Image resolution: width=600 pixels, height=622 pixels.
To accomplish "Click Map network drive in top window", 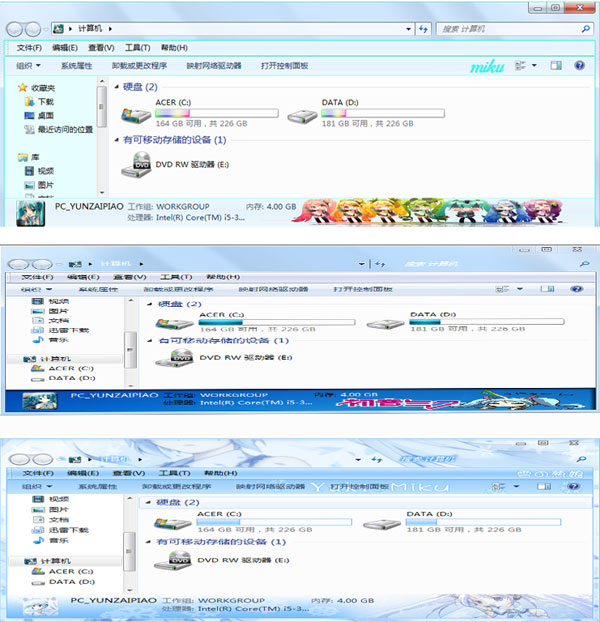I will [x=214, y=66].
